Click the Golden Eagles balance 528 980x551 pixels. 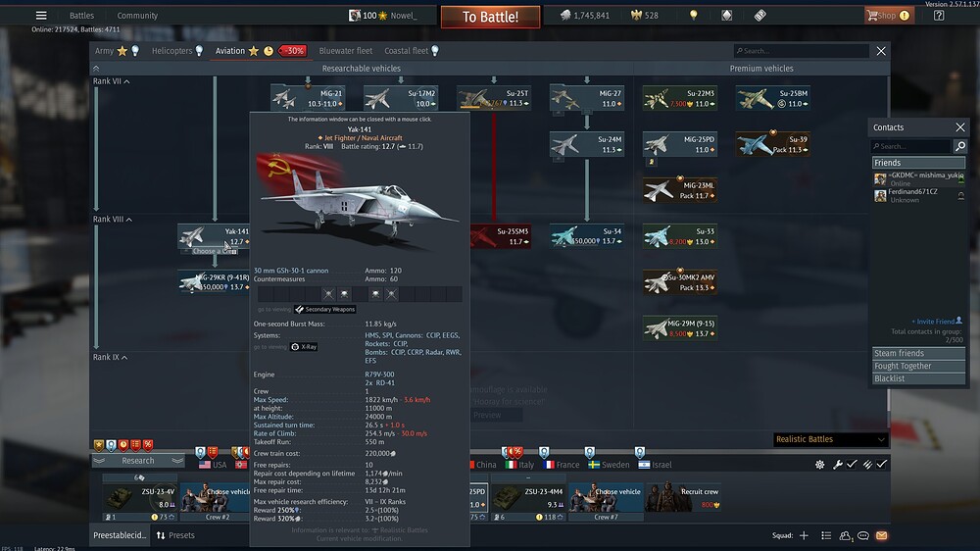645,16
